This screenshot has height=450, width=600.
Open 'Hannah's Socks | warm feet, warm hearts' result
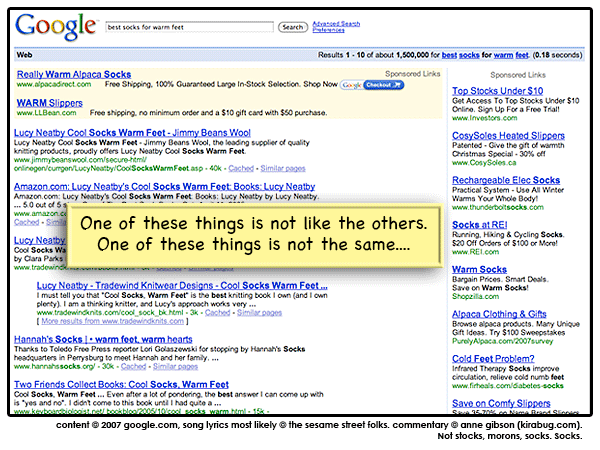pos(103,339)
